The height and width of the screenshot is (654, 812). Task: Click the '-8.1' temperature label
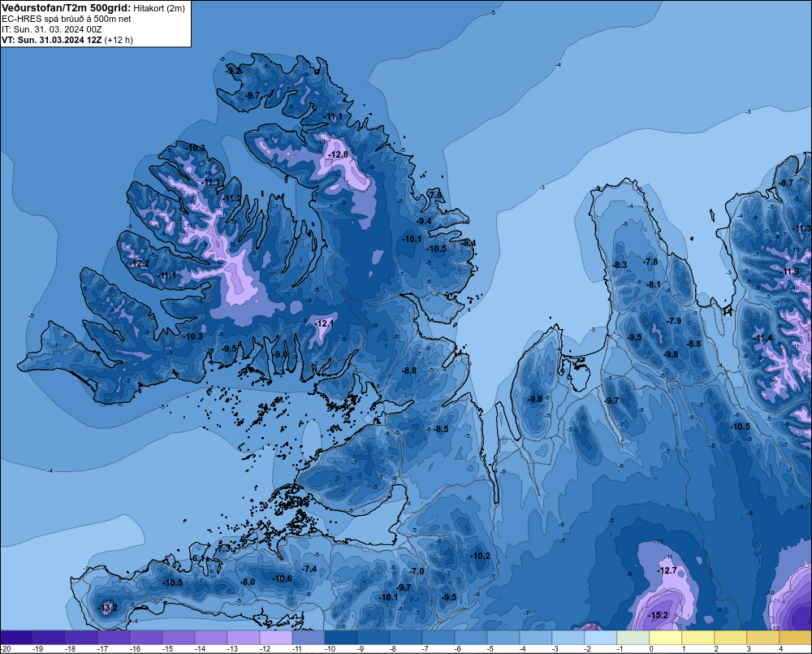(x=654, y=284)
